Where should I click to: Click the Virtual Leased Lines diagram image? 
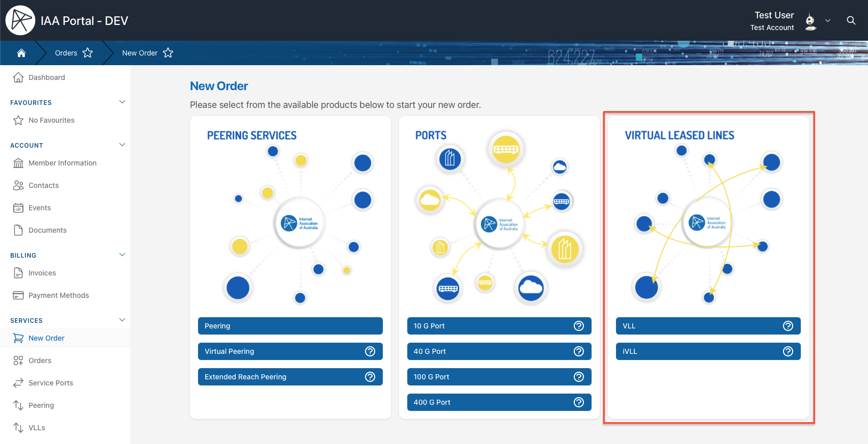click(x=708, y=224)
